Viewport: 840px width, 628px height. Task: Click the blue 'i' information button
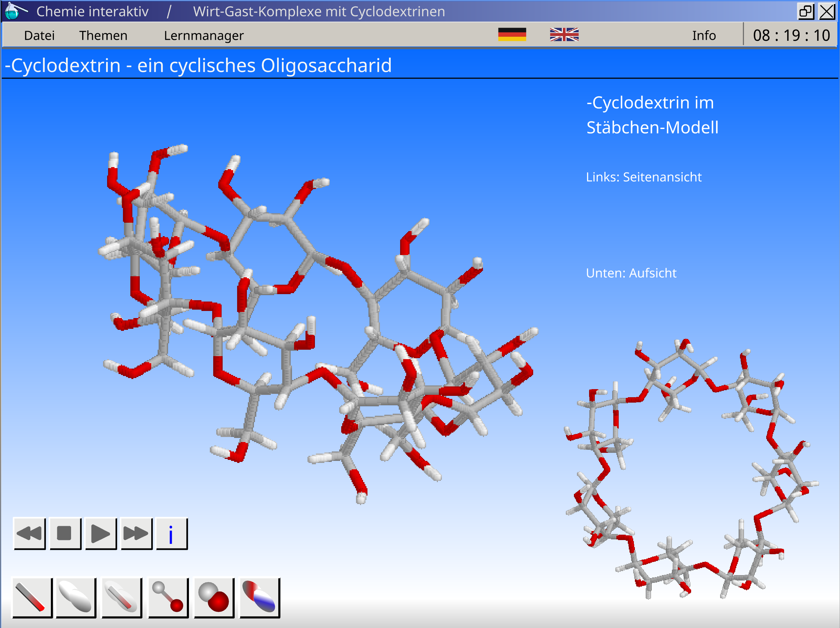pos(172,533)
